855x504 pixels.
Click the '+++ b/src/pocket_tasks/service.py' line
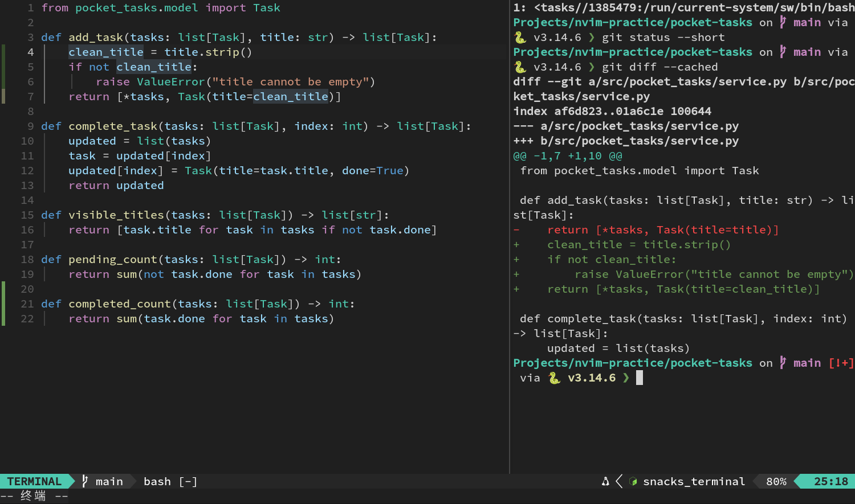click(x=626, y=141)
